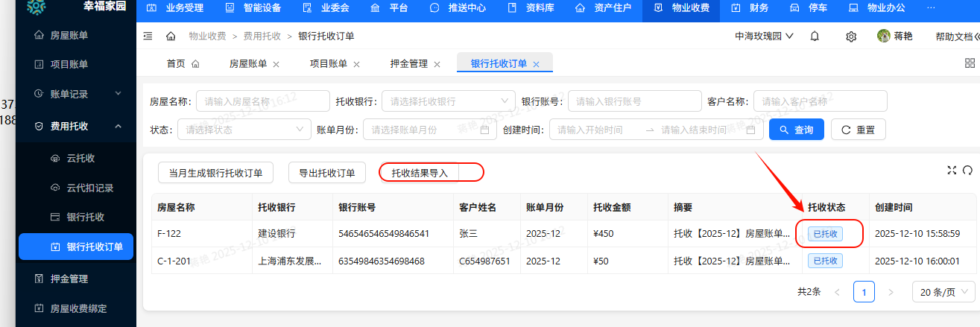Close the 房屋账单 tab
Viewport: 980px width, 327px height.
276,64
